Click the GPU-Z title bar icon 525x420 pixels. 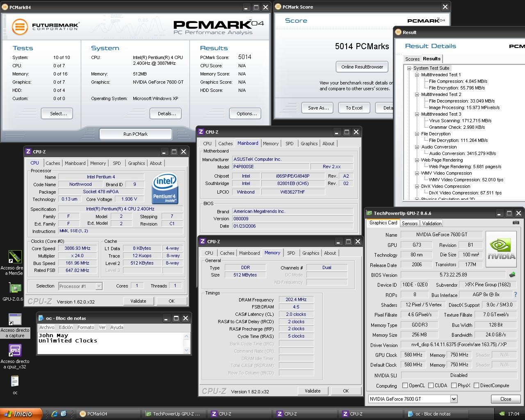pos(369,213)
